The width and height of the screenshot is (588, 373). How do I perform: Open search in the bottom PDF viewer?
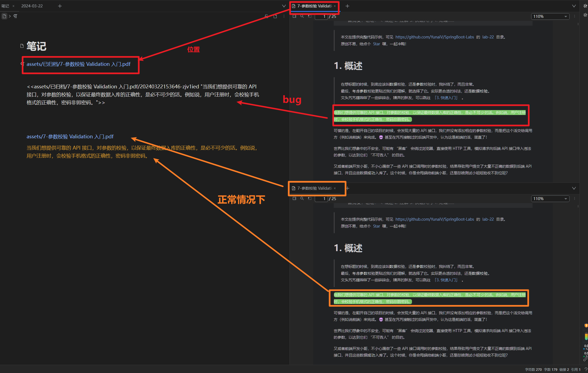pyautogui.click(x=302, y=198)
